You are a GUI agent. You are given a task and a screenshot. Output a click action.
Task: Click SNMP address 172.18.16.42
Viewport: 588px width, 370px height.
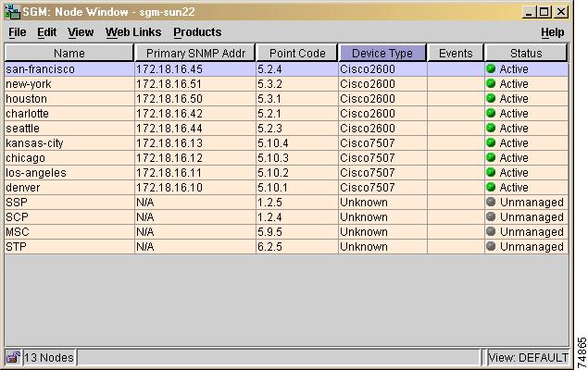(x=169, y=114)
